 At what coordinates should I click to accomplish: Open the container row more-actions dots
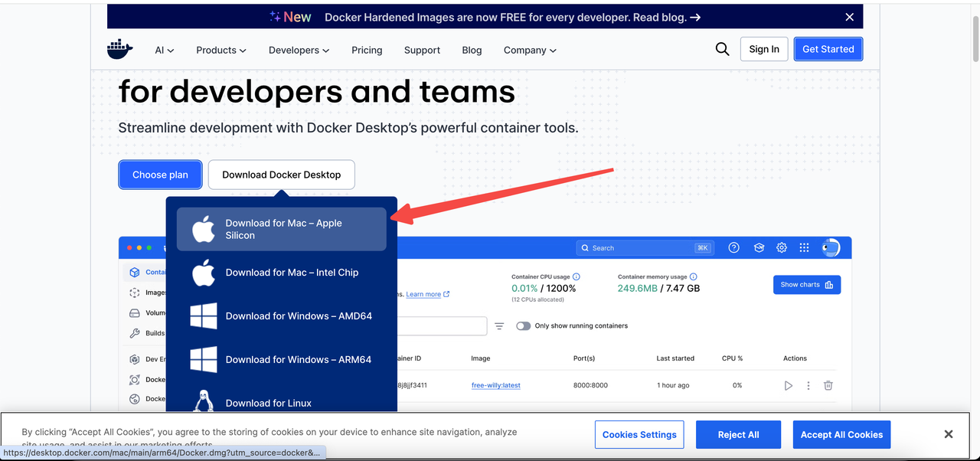point(808,385)
